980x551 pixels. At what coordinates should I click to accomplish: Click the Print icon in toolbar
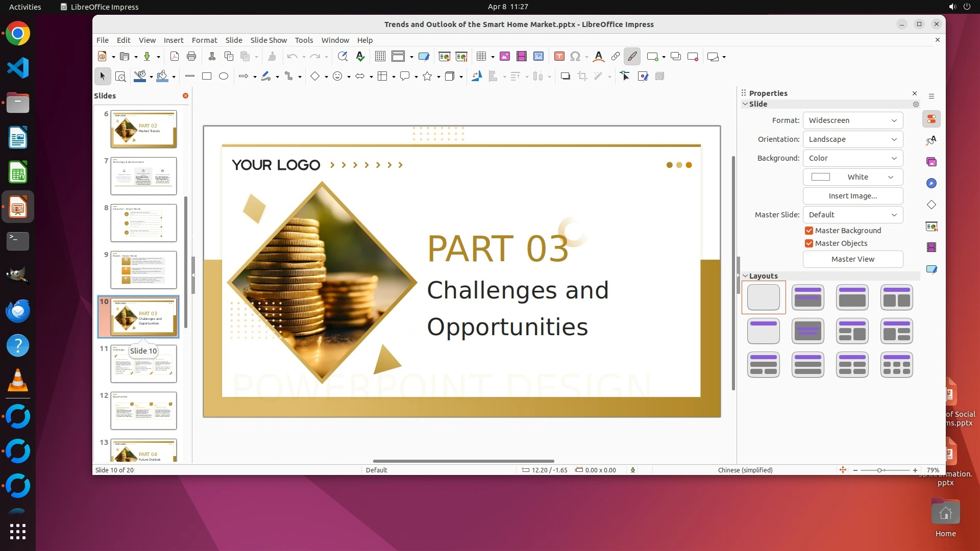(x=191, y=57)
